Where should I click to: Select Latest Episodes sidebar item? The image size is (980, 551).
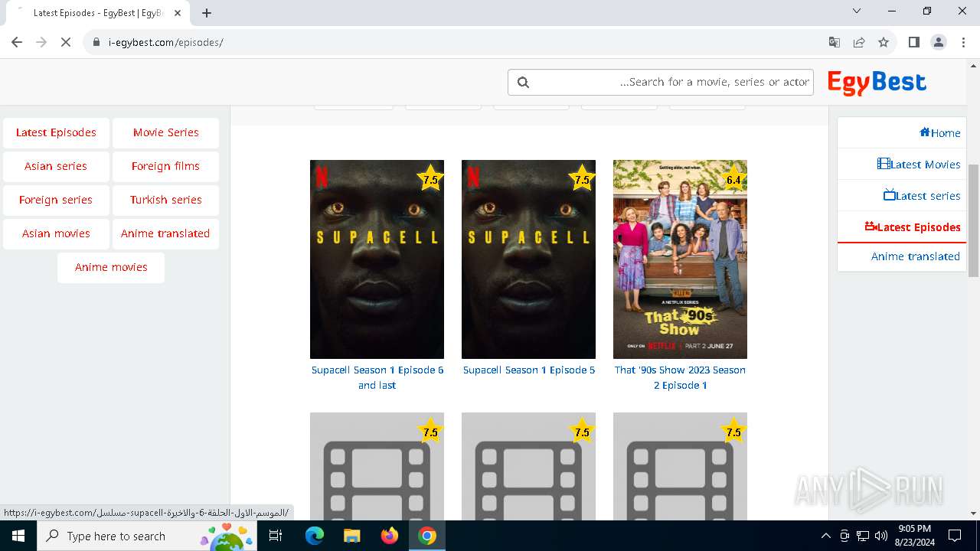coord(902,227)
